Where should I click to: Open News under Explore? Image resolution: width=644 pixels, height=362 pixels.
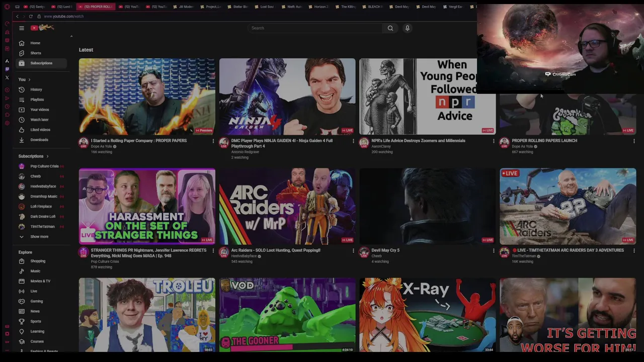click(x=42, y=311)
